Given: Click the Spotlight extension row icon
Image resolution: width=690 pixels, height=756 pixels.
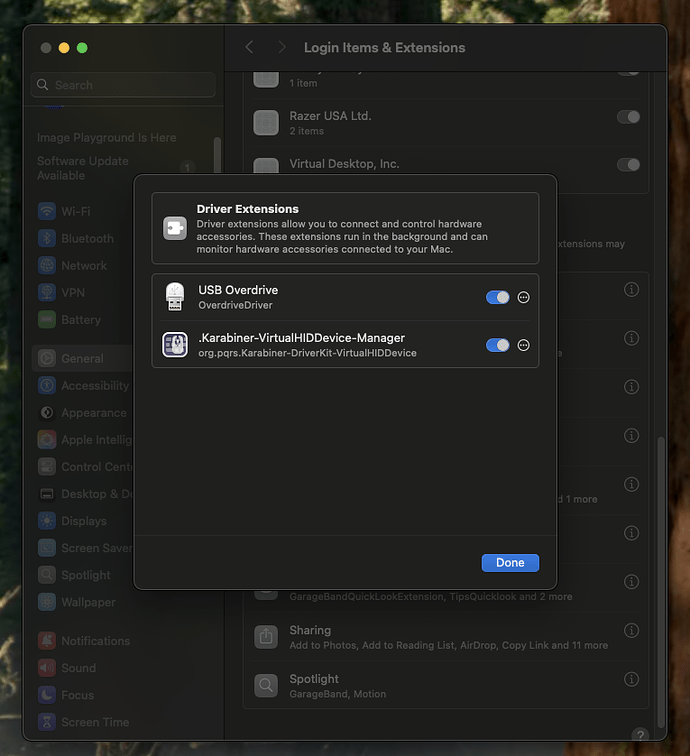Looking at the screenshot, I should click(x=266, y=685).
